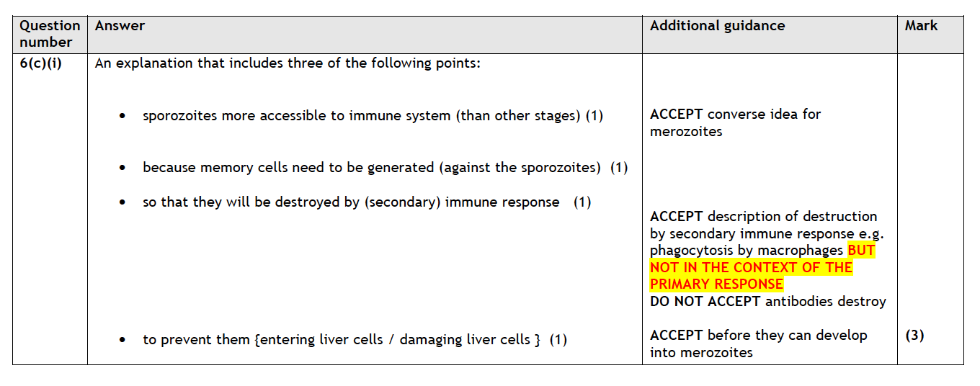This screenshot has height=386, width=980.
Task: Click the "because memory cells need to be generated" line
Action: pyautogui.click(x=385, y=168)
